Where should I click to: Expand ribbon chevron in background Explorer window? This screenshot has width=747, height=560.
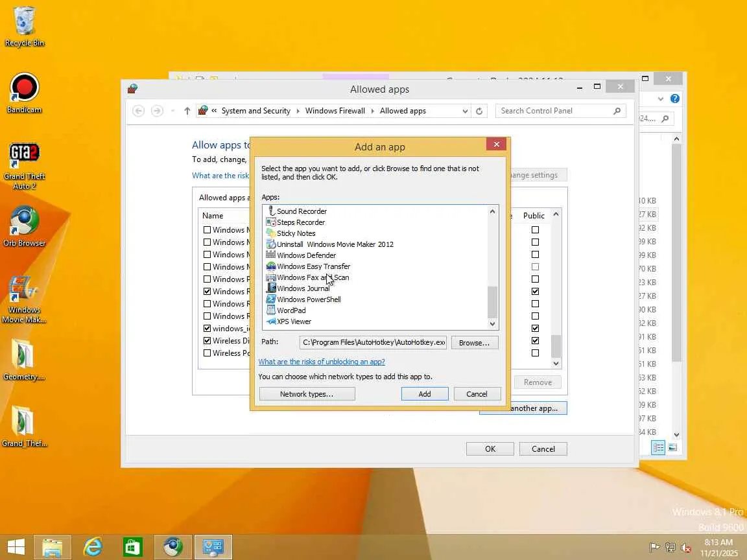(x=660, y=99)
